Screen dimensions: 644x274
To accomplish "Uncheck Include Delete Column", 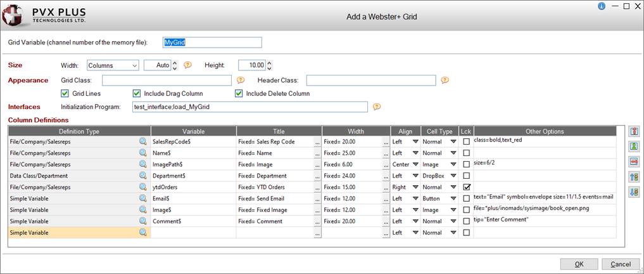I will coord(239,93).
